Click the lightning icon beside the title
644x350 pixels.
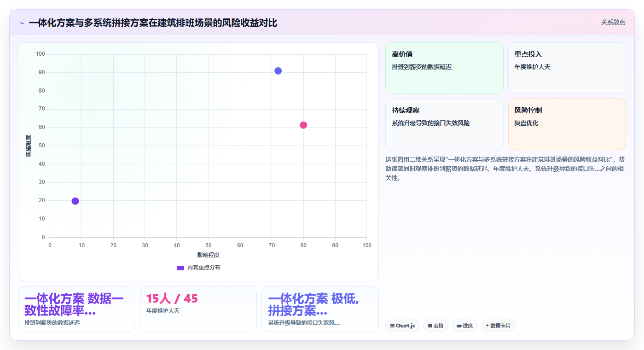[22, 23]
